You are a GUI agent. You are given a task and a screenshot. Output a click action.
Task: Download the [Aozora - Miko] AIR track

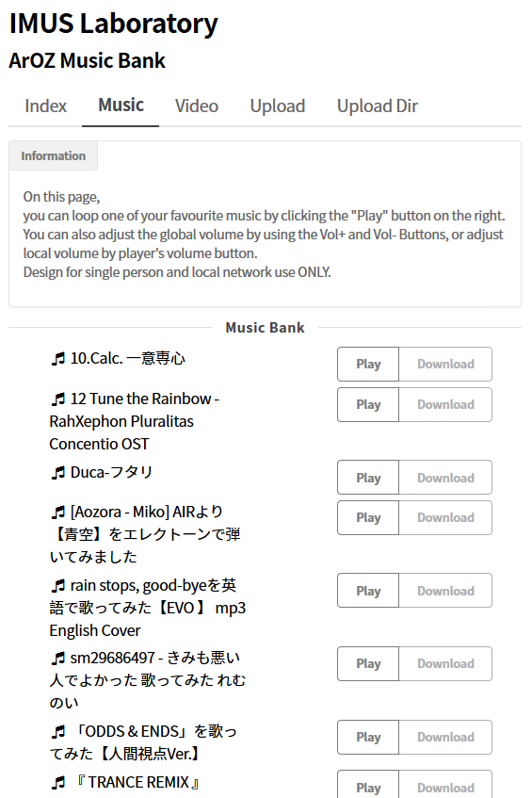(x=445, y=517)
